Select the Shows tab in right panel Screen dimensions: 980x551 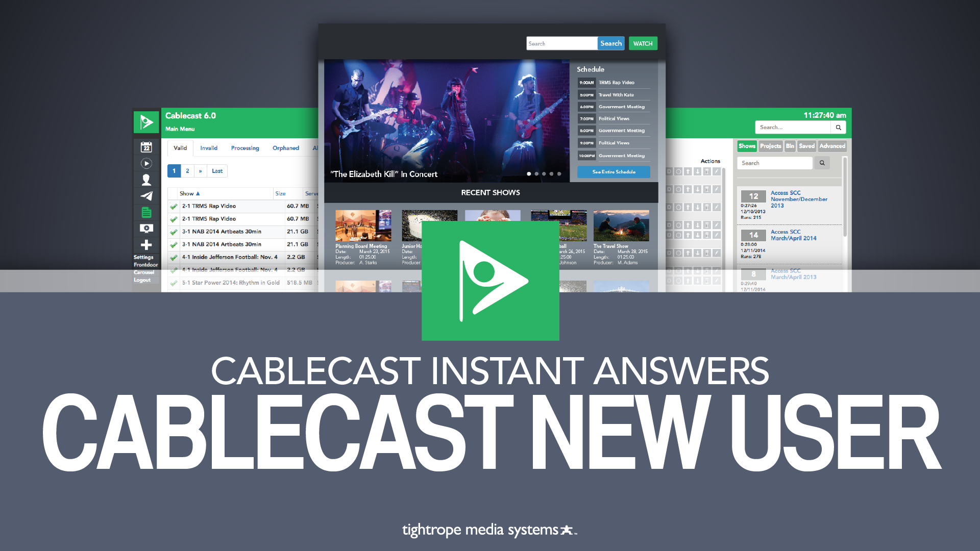pyautogui.click(x=746, y=146)
